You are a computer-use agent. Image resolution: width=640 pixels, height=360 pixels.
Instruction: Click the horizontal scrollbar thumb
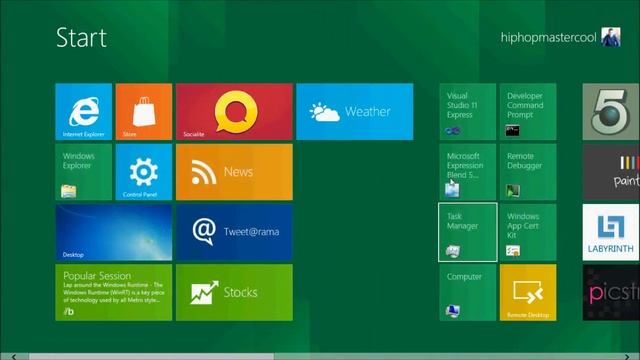151,357
